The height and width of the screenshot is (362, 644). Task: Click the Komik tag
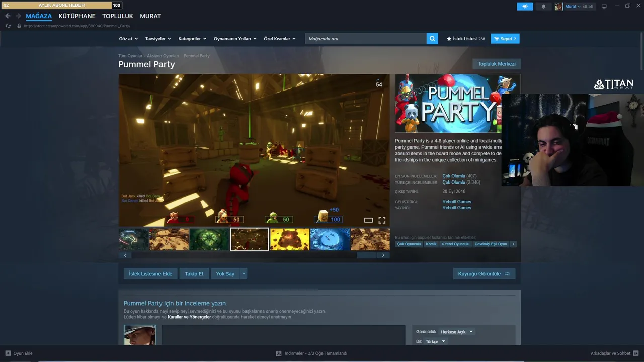click(431, 244)
